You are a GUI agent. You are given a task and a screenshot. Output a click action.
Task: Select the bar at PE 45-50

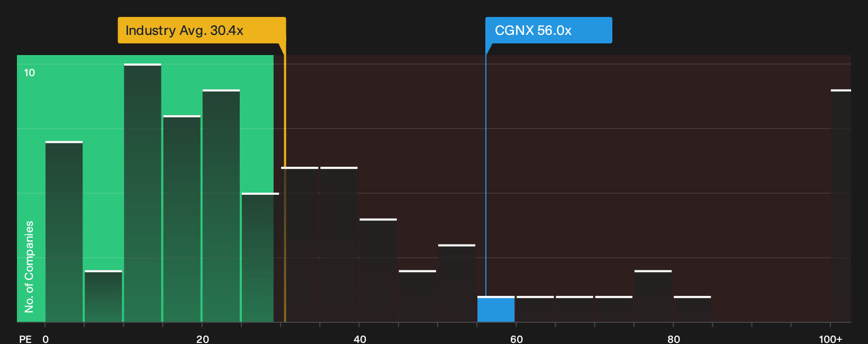(418, 296)
